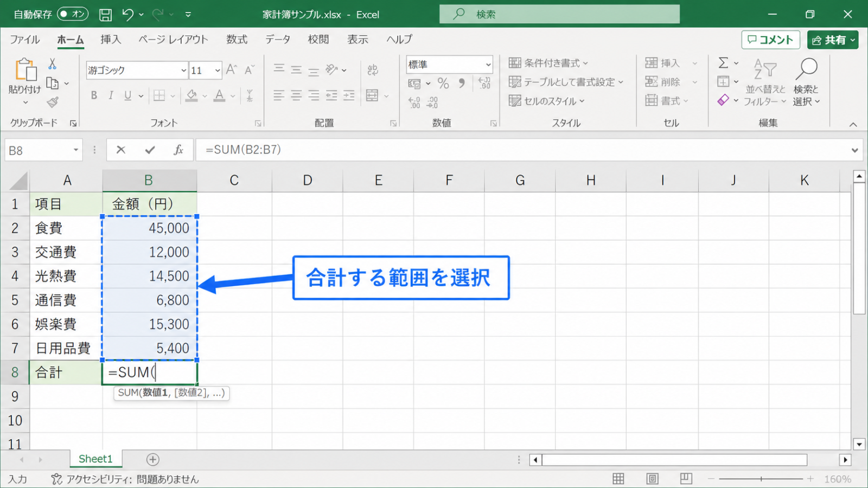This screenshot has width=868, height=488.
Task: Open the 挿入 ribbon tab
Action: 111,40
